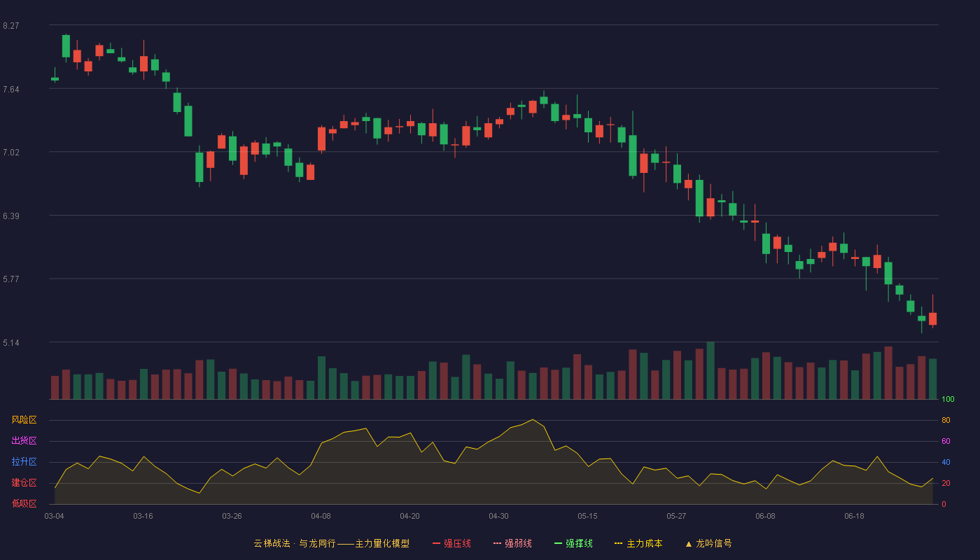Click the 低吸区 zone label
This screenshot has height=560, width=980.
[24, 503]
